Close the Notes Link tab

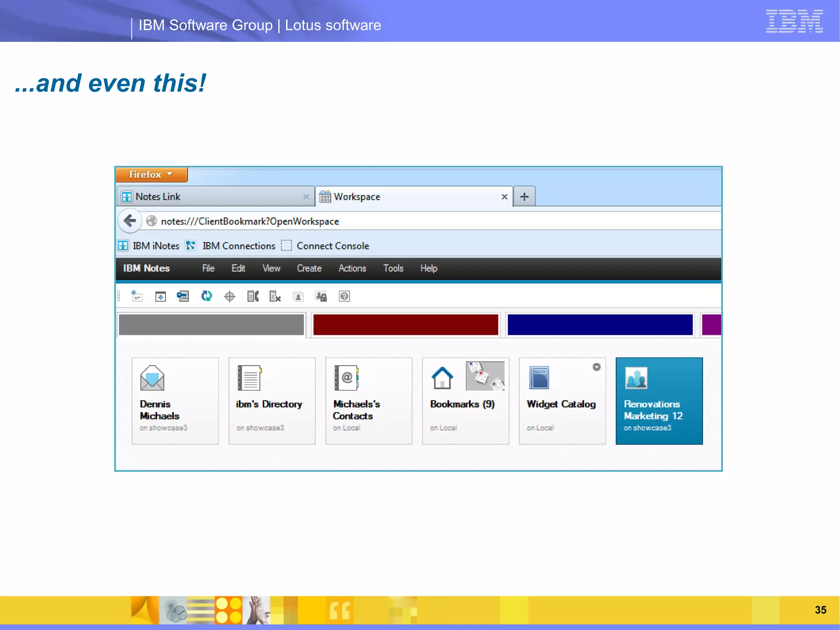tap(306, 197)
